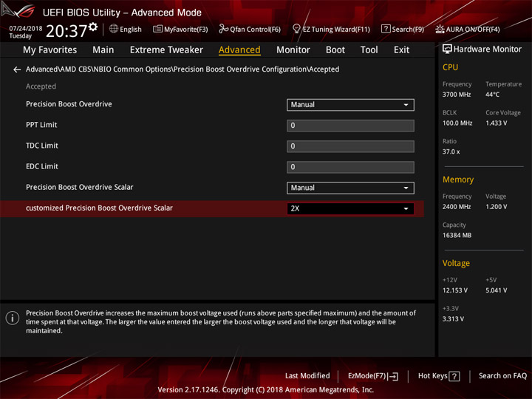Click the BCLK value 100.0 MHz

coord(457,123)
